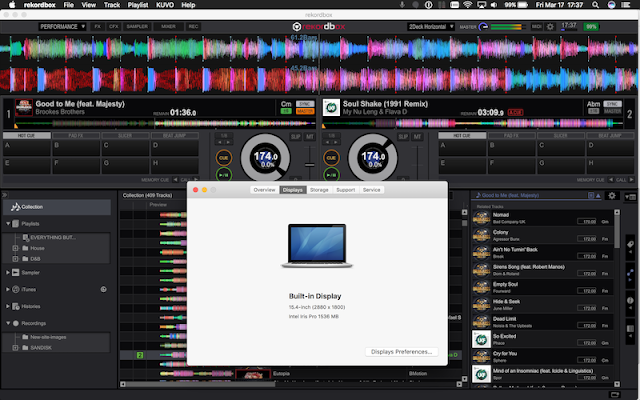
Task: Expand the D&B playlist folder
Action: click(x=16, y=259)
